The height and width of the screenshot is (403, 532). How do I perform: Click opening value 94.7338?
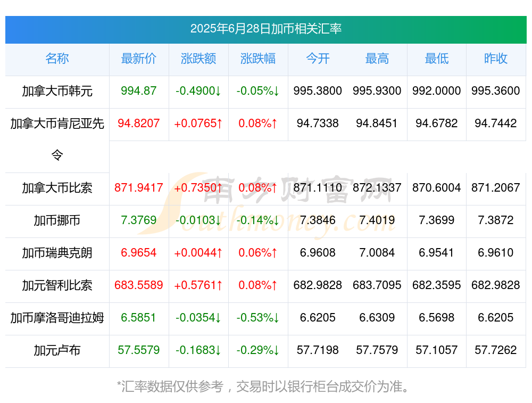click(318, 123)
